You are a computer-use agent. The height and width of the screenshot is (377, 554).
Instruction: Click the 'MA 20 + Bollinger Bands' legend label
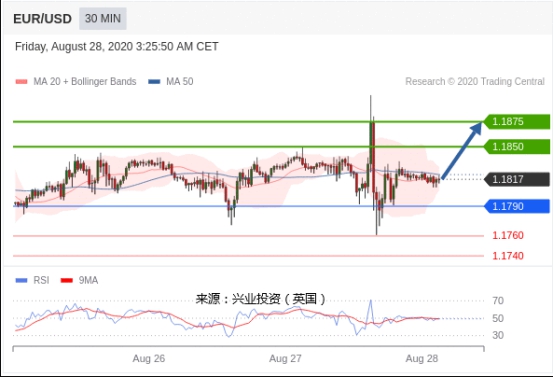click(x=85, y=82)
